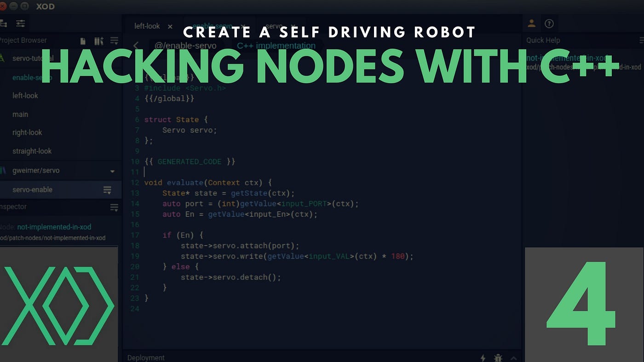644x362 pixels.
Task: Go back with the breadcrumb chevron
Action: point(136,45)
